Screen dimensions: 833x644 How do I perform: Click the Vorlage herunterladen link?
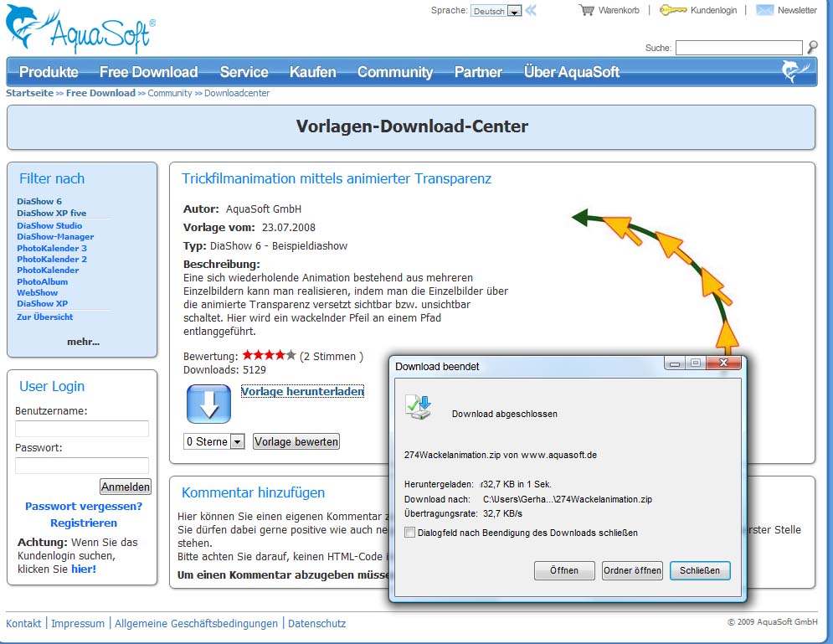[x=302, y=391]
